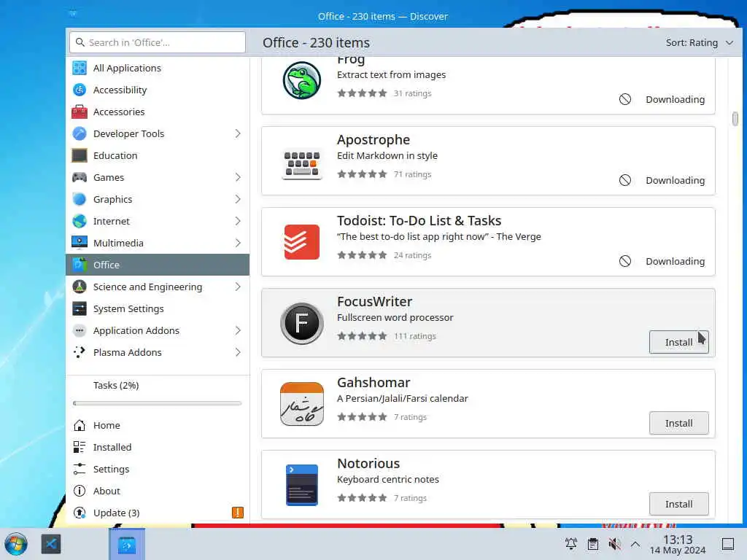The height and width of the screenshot is (560, 747).
Task: Click the All Applications category icon
Action: coord(79,68)
